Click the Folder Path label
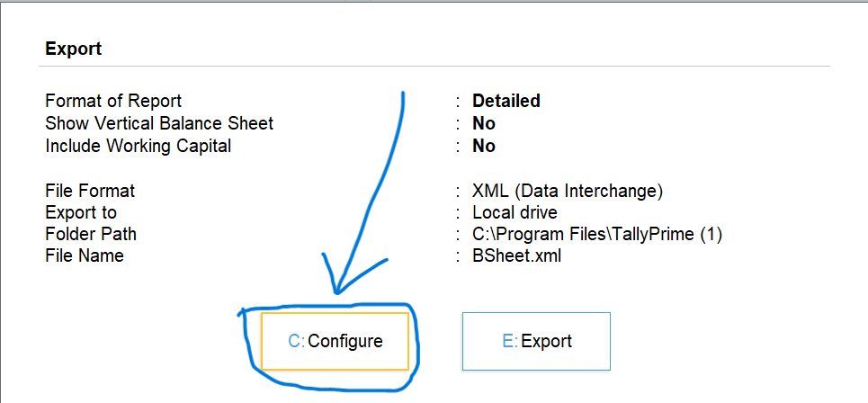This screenshot has width=868, height=403. pos(91,234)
